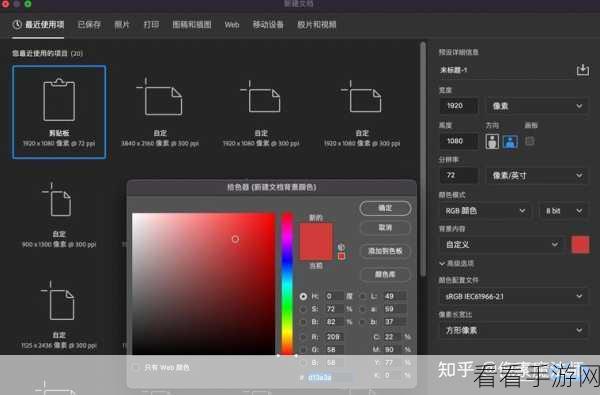The width and height of the screenshot is (600, 395).
Task: Click the 添加到色板 button
Action: coord(385,251)
